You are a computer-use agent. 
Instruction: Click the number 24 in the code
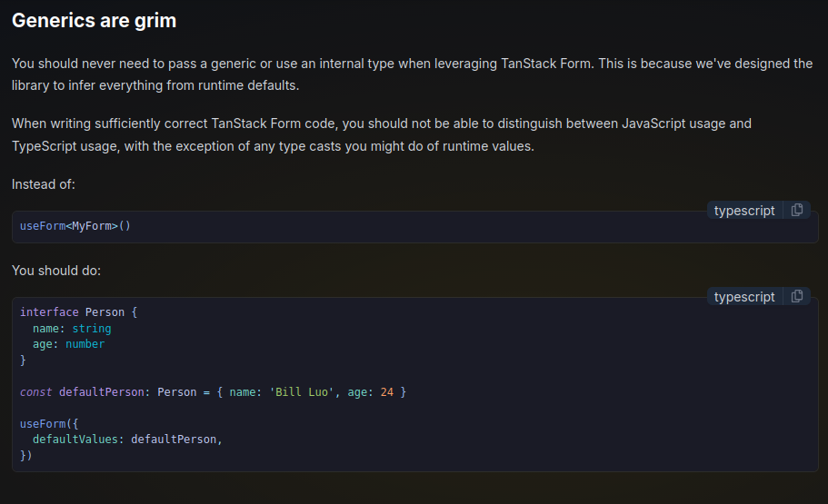coord(387,392)
